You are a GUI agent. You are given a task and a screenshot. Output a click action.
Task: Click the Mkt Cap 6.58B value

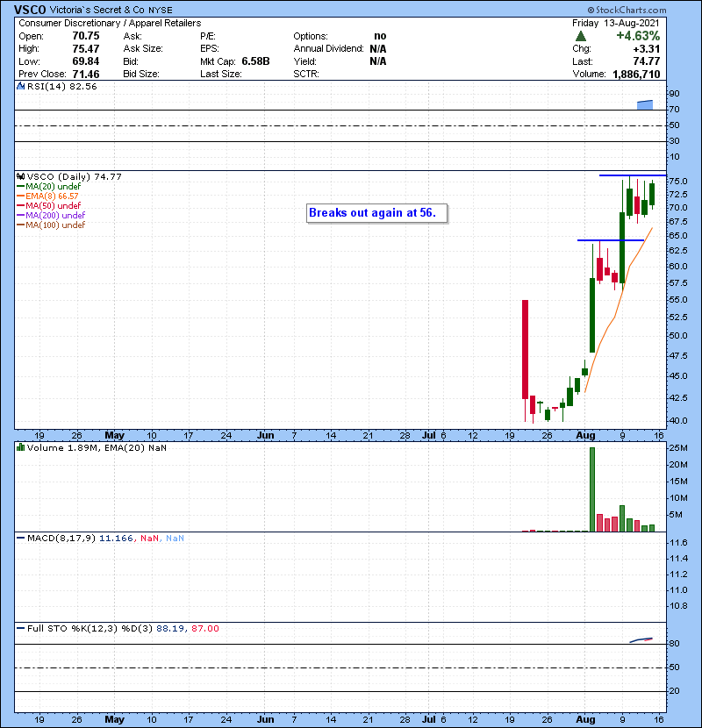coord(255,61)
